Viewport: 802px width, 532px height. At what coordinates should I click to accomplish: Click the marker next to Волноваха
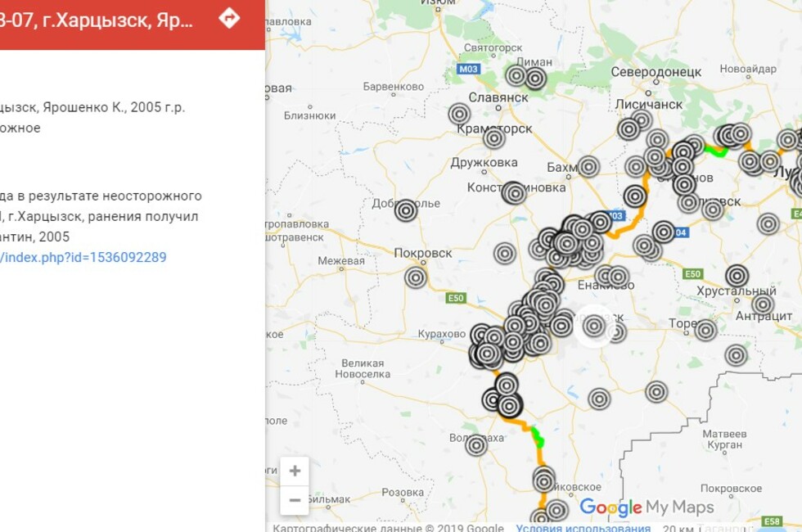(476, 445)
